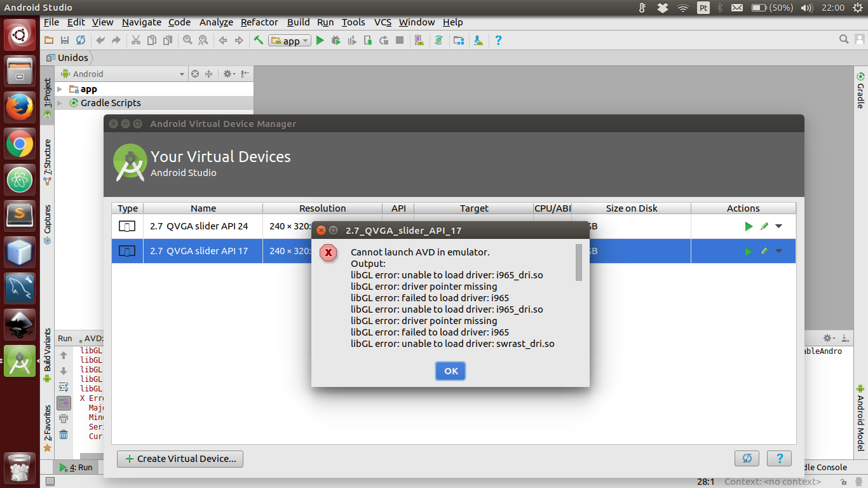Open more actions for API 24 device

pyautogui.click(x=778, y=226)
